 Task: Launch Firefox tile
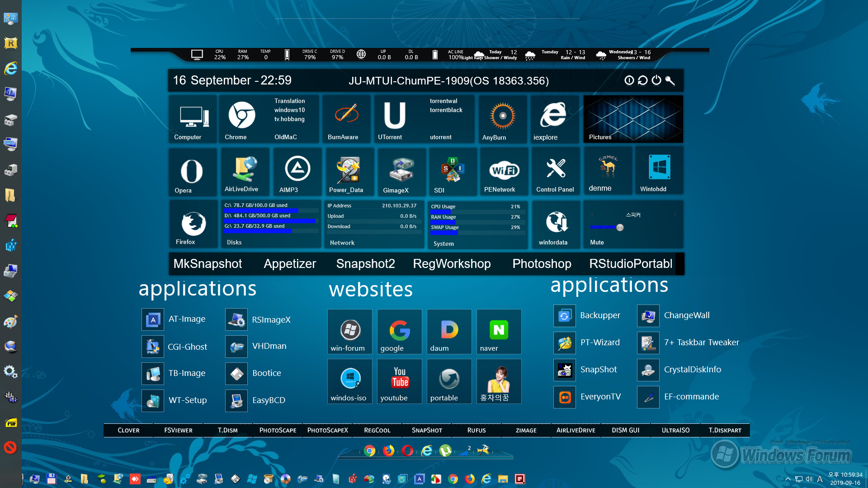193,225
